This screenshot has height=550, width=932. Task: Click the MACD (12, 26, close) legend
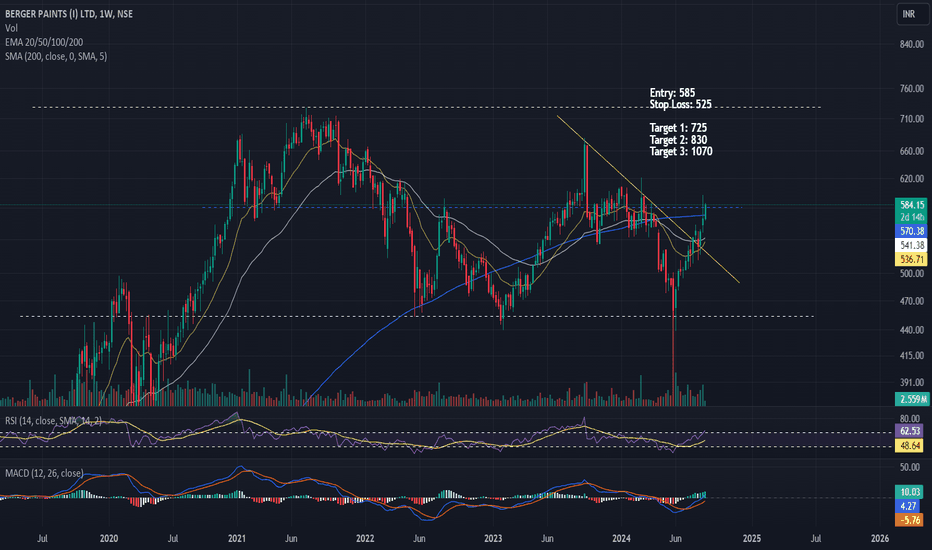(44, 473)
